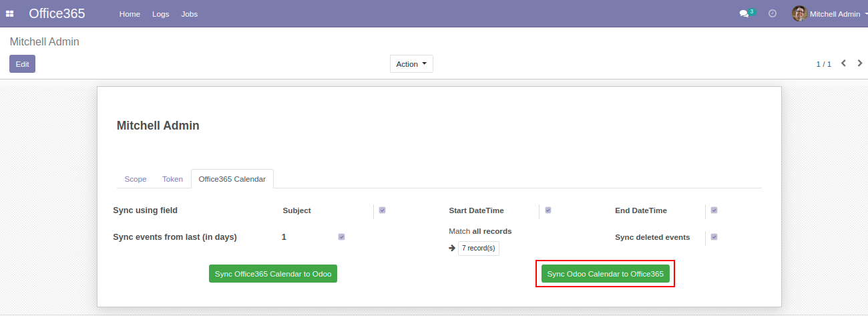Click Sync Odoo Calendar to Office365

pyautogui.click(x=605, y=274)
